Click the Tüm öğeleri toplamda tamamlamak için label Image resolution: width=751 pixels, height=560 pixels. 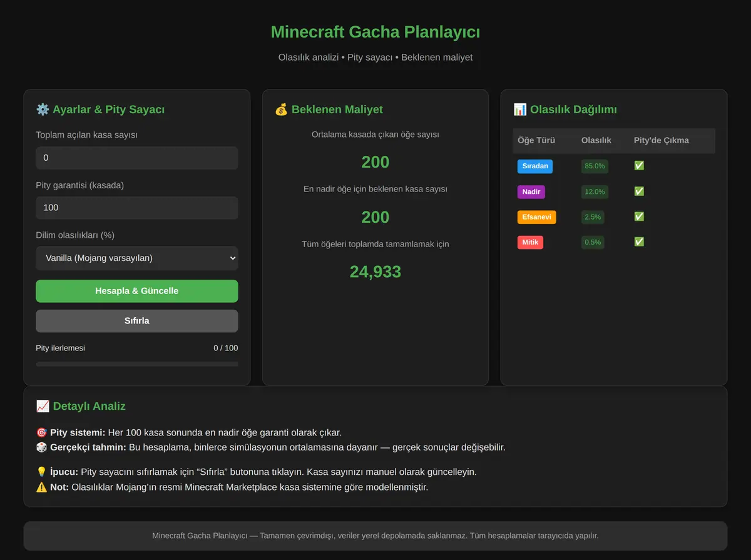[375, 244]
